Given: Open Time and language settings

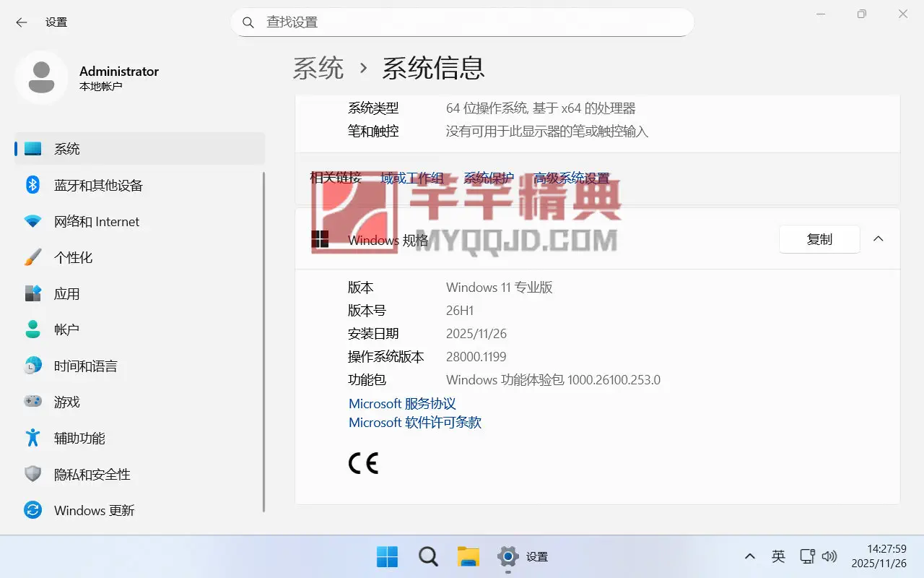Looking at the screenshot, I should [x=85, y=366].
